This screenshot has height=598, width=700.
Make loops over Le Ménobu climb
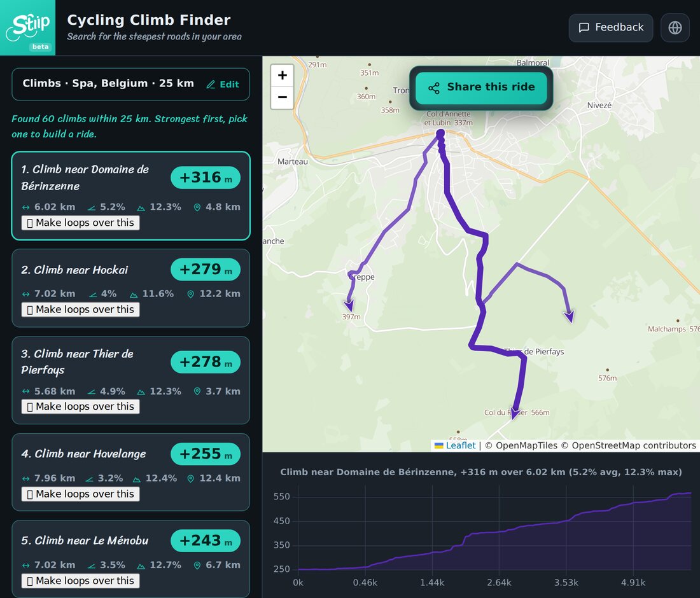[x=80, y=581]
